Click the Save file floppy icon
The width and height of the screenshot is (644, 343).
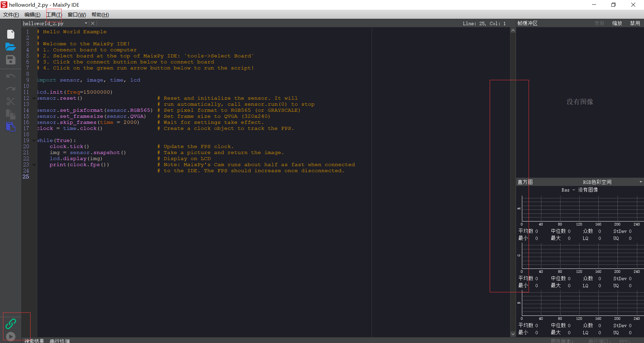[11, 60]
